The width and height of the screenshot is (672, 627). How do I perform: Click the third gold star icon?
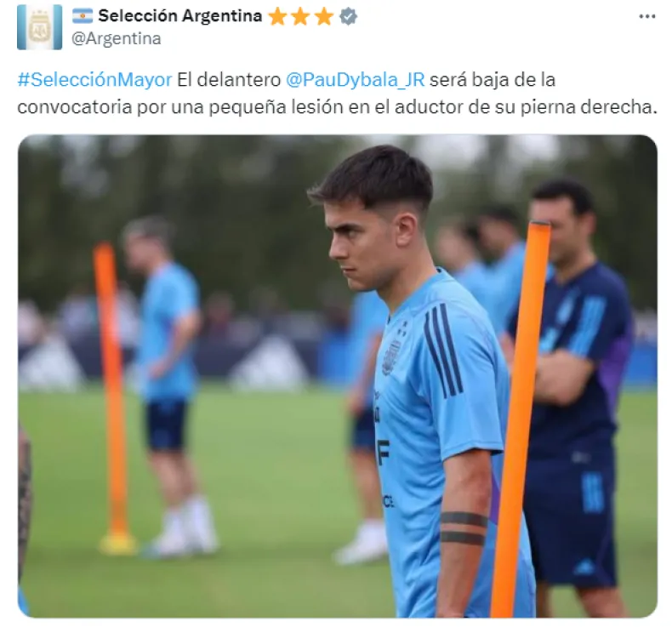(323, 17)
